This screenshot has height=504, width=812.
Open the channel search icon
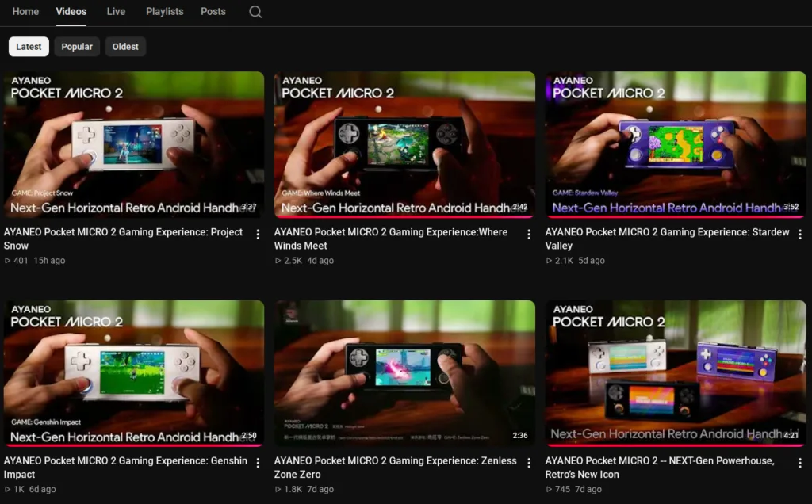coord(255,11)
